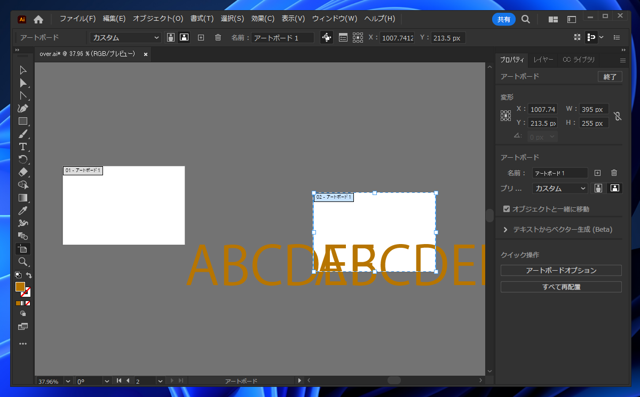This screenshot has width=640, height=397.
Task: Go to the Home screen icon
Action: 38,19
